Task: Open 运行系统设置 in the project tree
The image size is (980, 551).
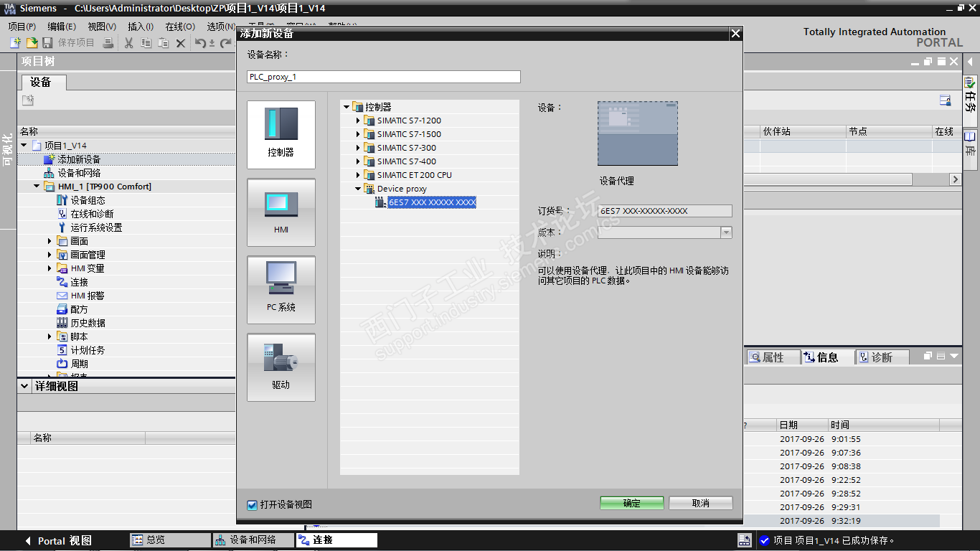Action: 96,227
